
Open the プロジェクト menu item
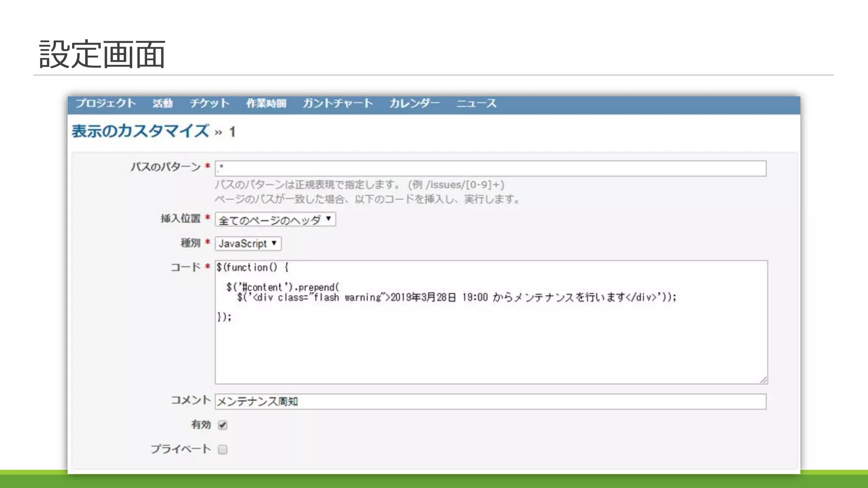(106, 103)
